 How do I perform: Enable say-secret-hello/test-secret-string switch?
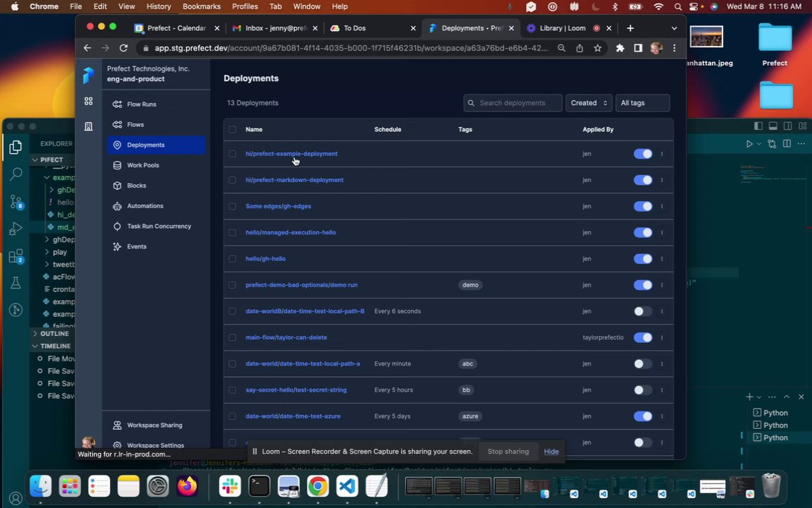643,389
